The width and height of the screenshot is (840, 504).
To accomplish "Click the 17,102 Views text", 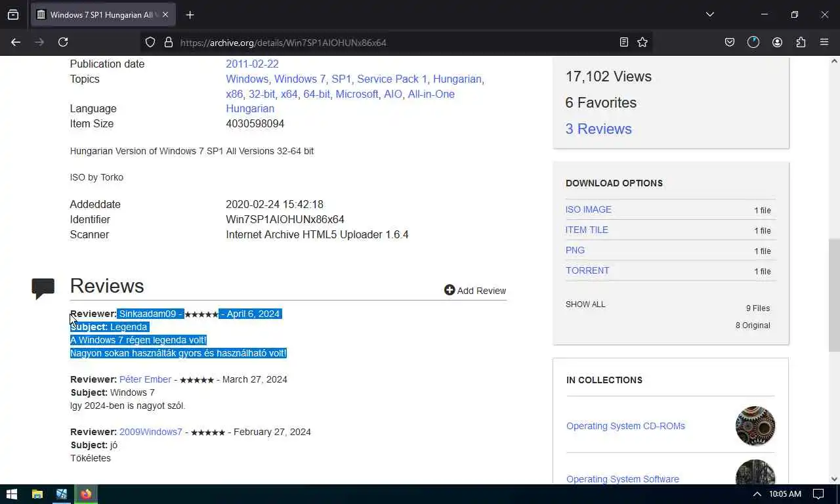I will 608,76.
